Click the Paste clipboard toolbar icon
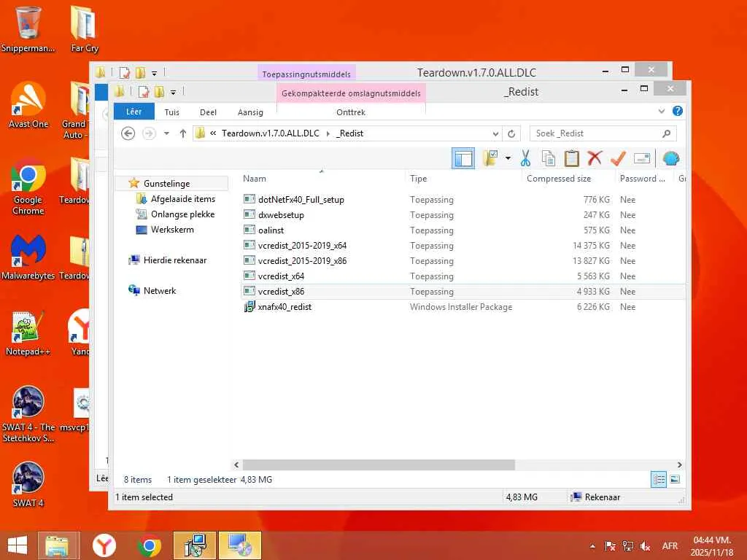This screenshot has height=560, width=747. [572, 158]
